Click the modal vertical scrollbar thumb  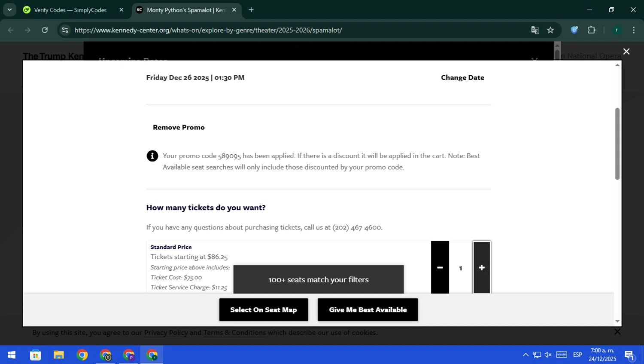pos(617,144)
